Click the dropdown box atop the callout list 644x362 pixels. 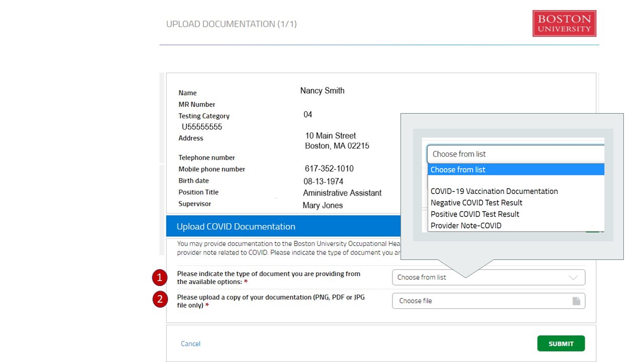(515, 154)
